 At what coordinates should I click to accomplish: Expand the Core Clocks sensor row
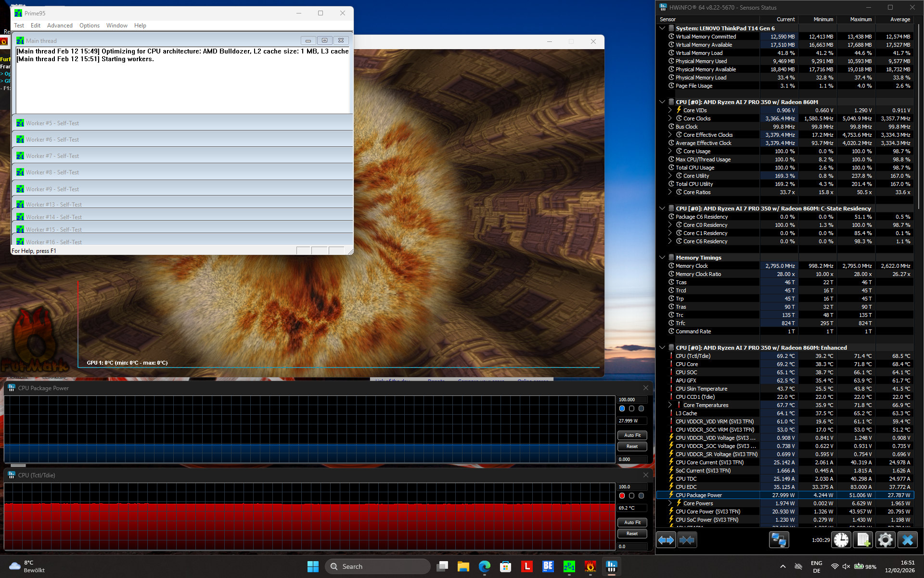point(669,118)
